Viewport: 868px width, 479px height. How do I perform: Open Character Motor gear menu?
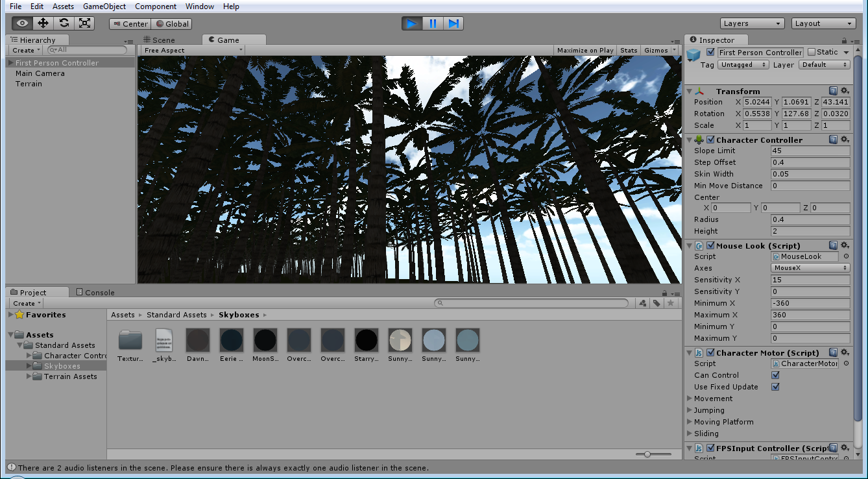[845, 352]
